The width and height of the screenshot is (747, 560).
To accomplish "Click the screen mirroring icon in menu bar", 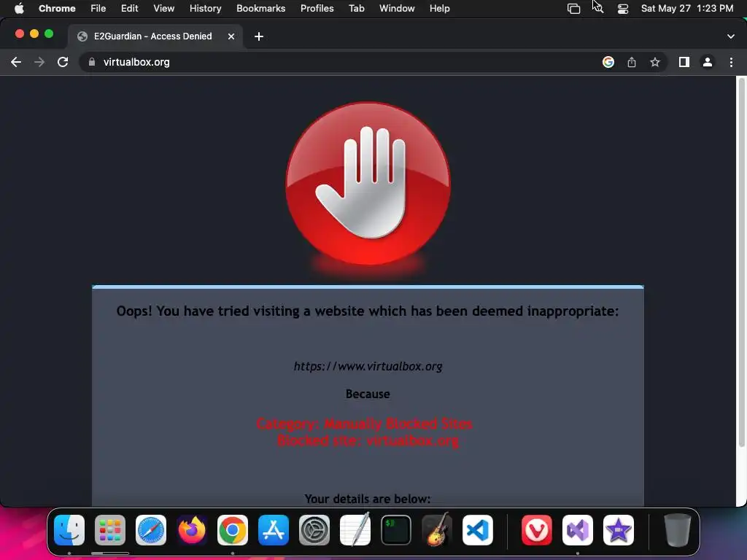I will 573,9.
